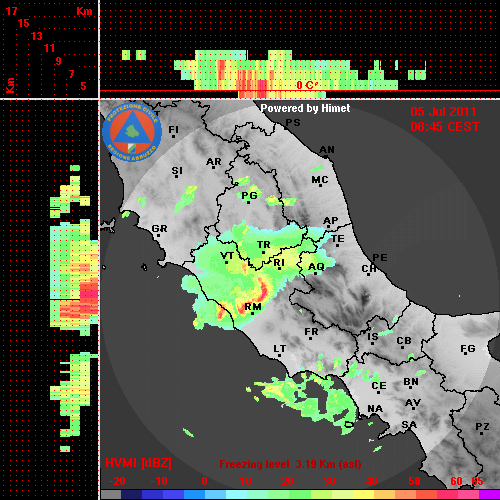Click the 'HVMI [dBZ]' product label

[138, 463]
